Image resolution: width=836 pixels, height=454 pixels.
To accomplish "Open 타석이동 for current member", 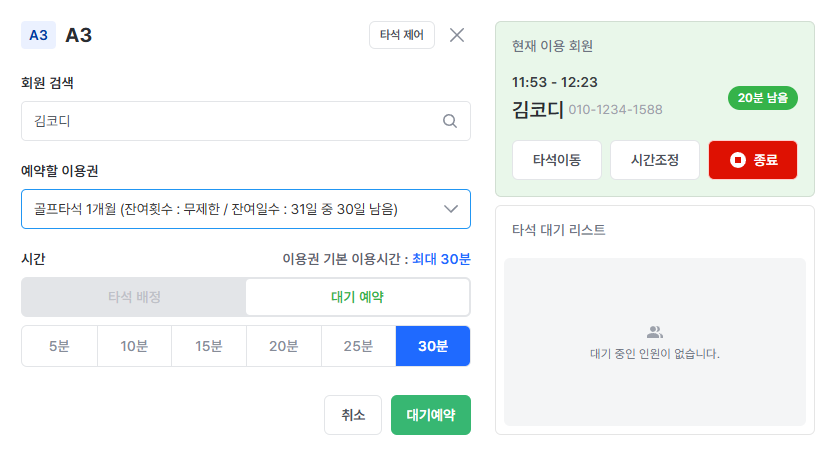I will pyautogui.click(x=557, y=160).
